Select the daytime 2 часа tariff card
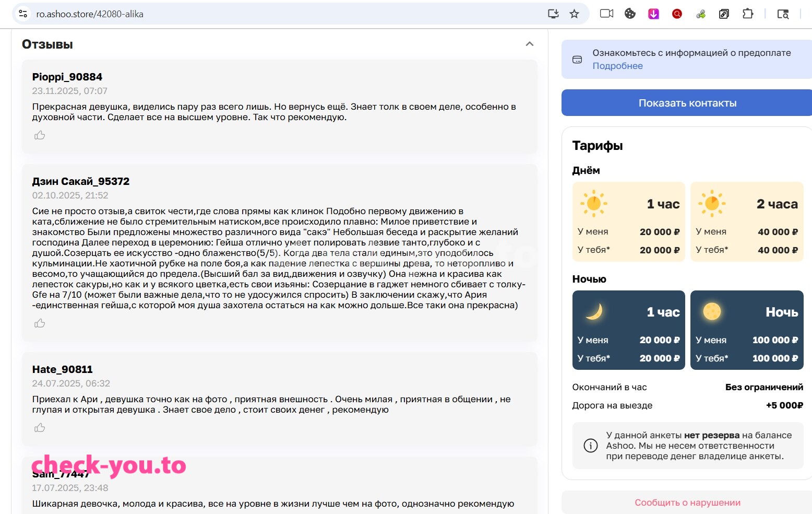The width and height of the screenshot is (812, 514). coord(747,221)
